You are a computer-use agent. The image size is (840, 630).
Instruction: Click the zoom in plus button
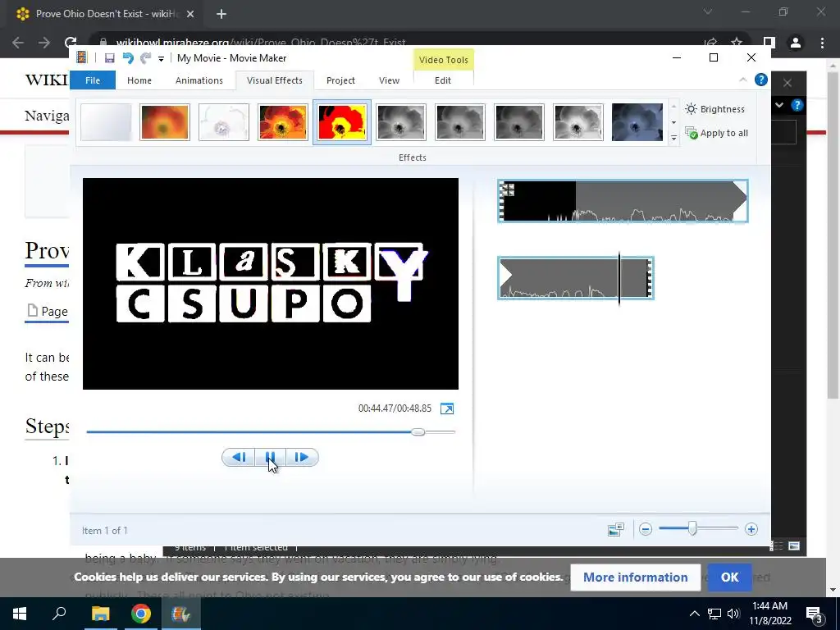point(751,529)
